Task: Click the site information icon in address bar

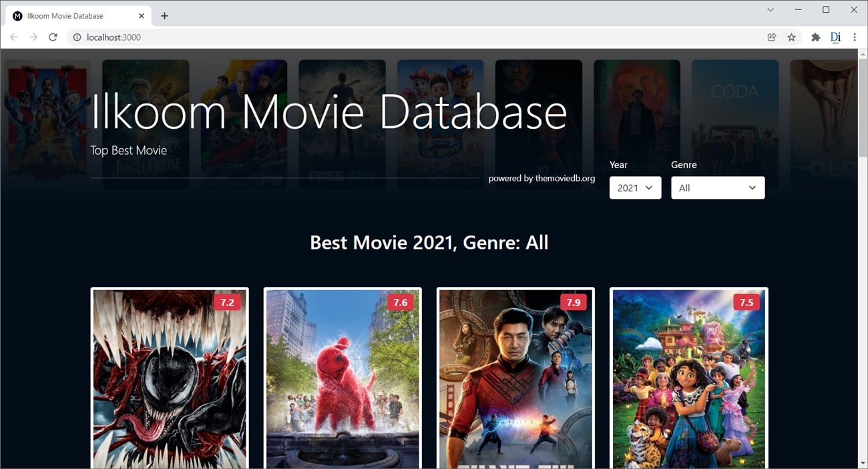Action: [77, 37]
